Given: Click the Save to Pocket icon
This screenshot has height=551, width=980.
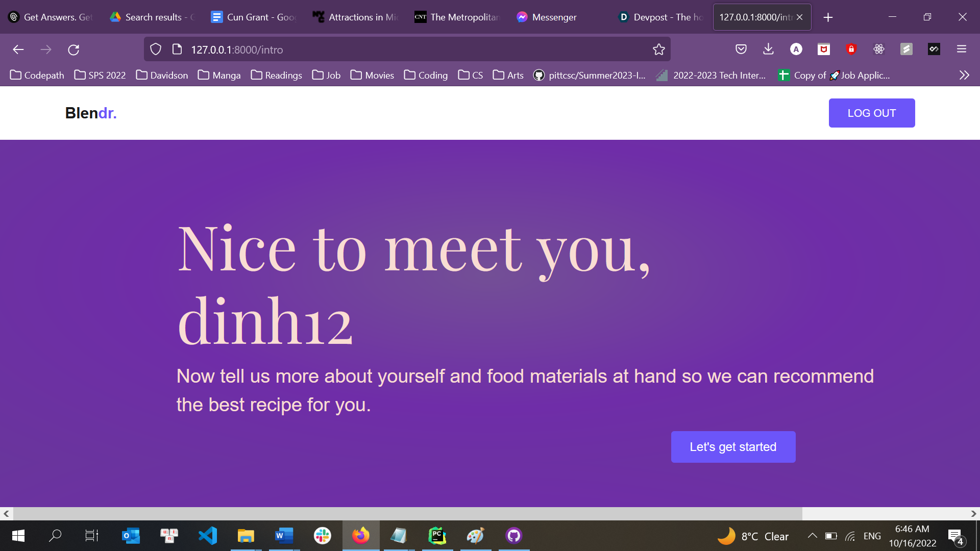Looking at the screenshot, I should point(741,49).
